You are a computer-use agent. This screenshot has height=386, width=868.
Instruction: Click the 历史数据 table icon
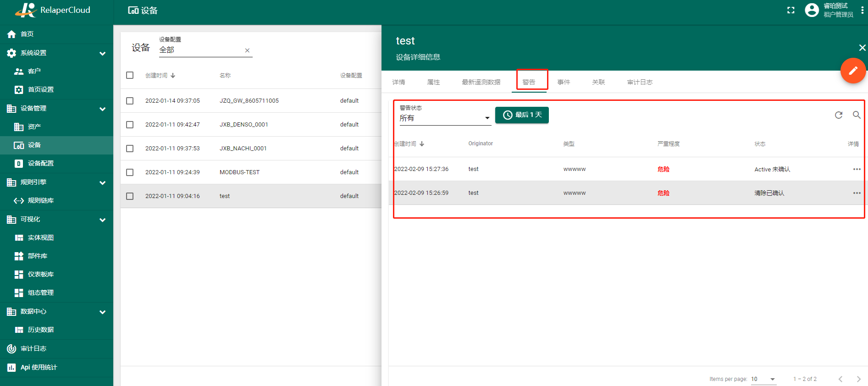(x=19, y=330)
